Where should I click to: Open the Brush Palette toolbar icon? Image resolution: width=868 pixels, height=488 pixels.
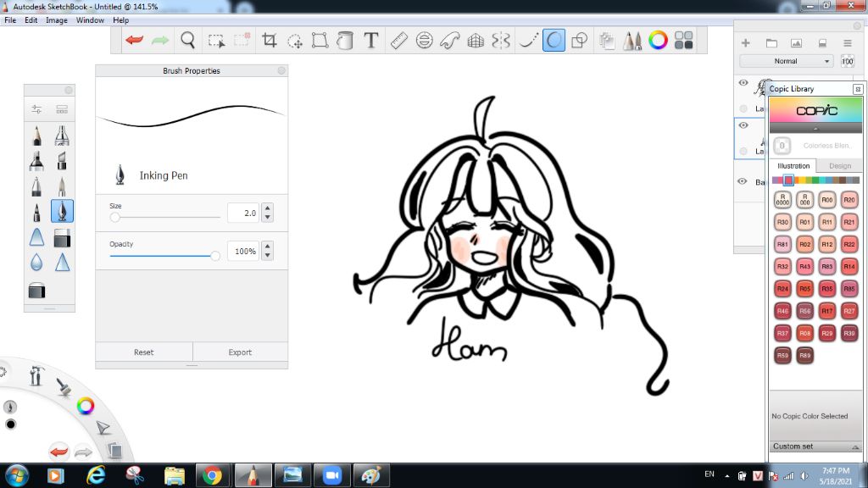[632, 41]
